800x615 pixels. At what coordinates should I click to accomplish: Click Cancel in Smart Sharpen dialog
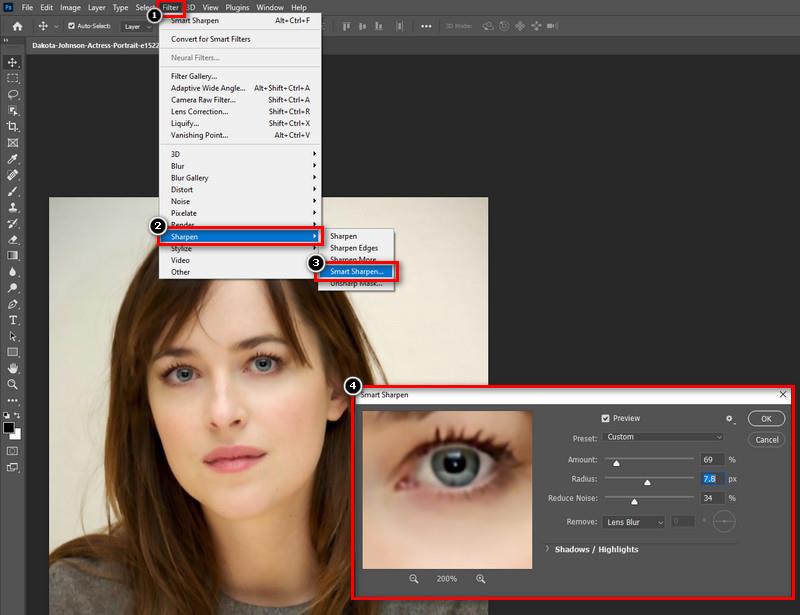766,439
